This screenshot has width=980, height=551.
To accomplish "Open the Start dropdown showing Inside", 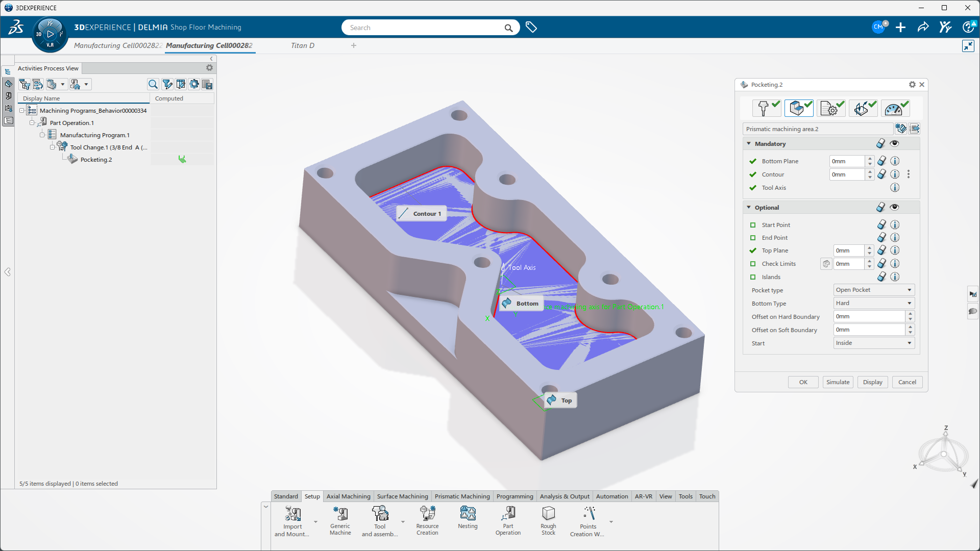I will coord(874,343).
